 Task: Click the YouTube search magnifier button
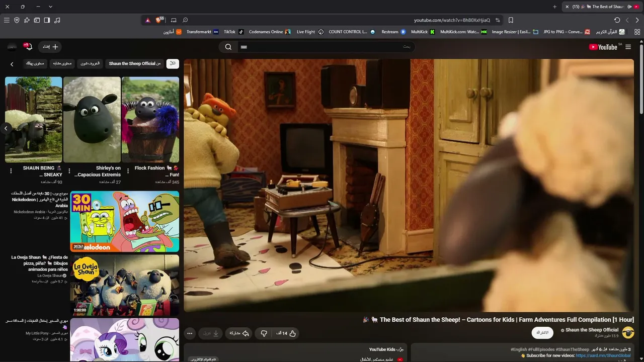(x=228, y=47)
